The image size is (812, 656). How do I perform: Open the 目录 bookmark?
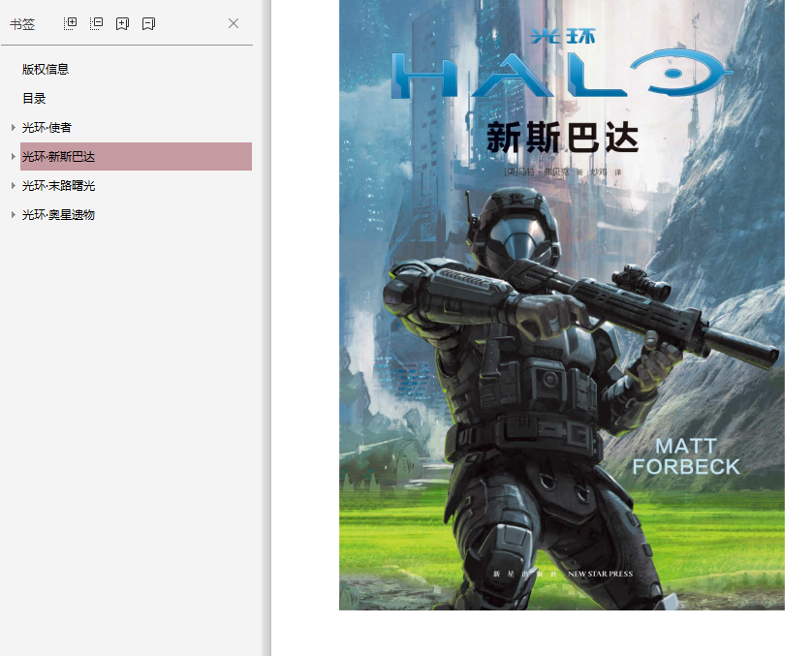pyautogui.click(x=34, y=99)
